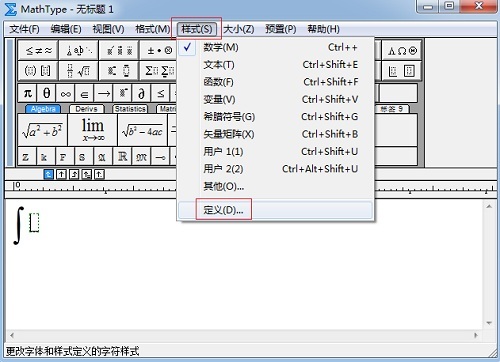The image size is (500, 362).
Task: Insert the partial derivative symbol ∂
Action: click(142, 93)
